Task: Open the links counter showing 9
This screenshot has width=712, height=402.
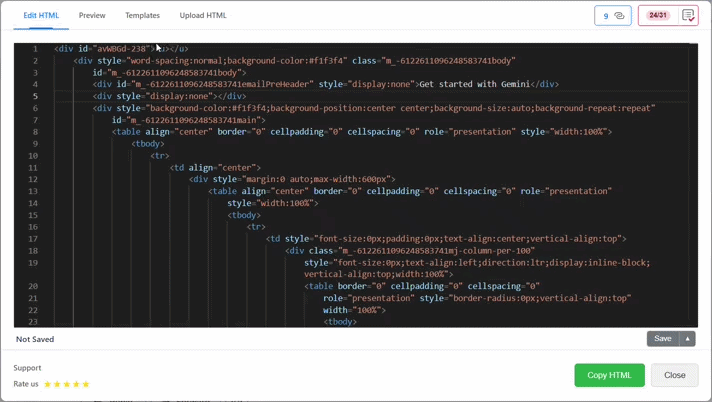Action: 613,15
